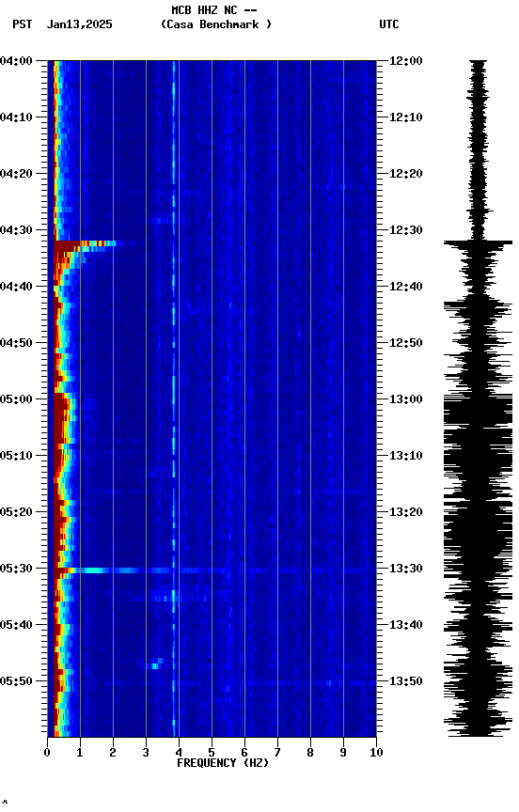519x812 pixels.
Task: Click the 1 Hz frequency axis value
Action: [x=80, y=753]
